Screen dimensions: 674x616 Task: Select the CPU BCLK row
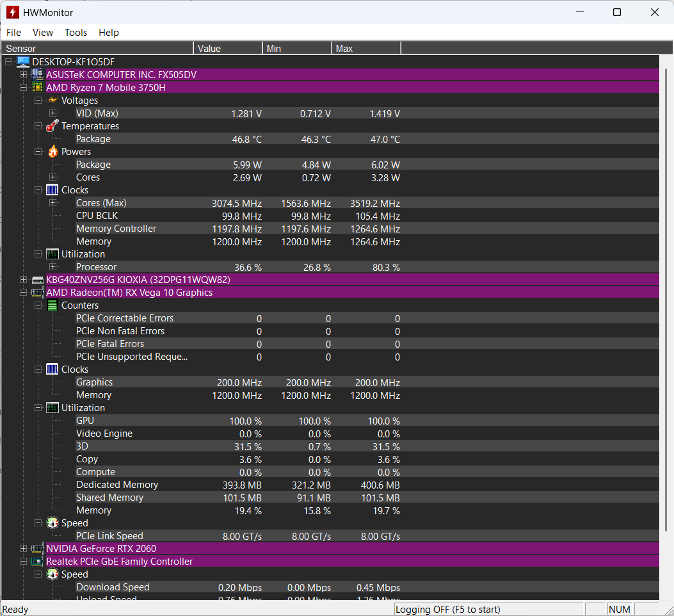pyautogui.click(x=367, y=216)
